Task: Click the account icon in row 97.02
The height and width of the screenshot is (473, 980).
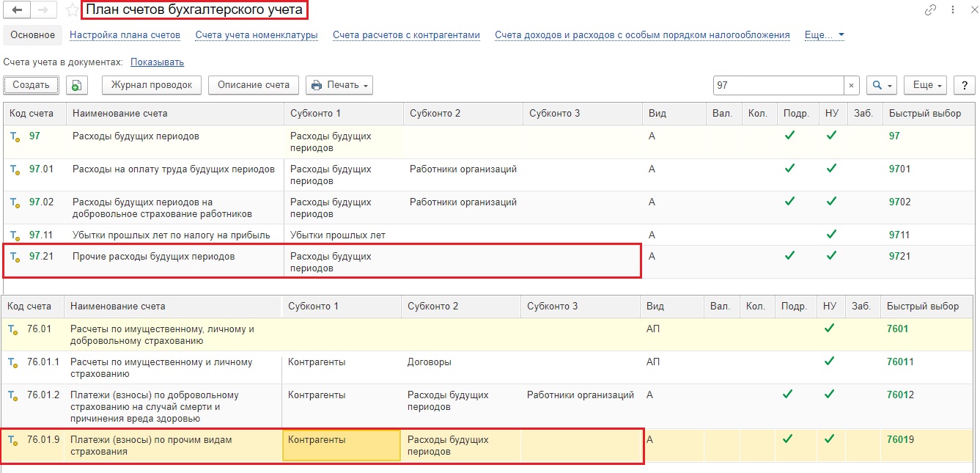Action: coord(14,202)
